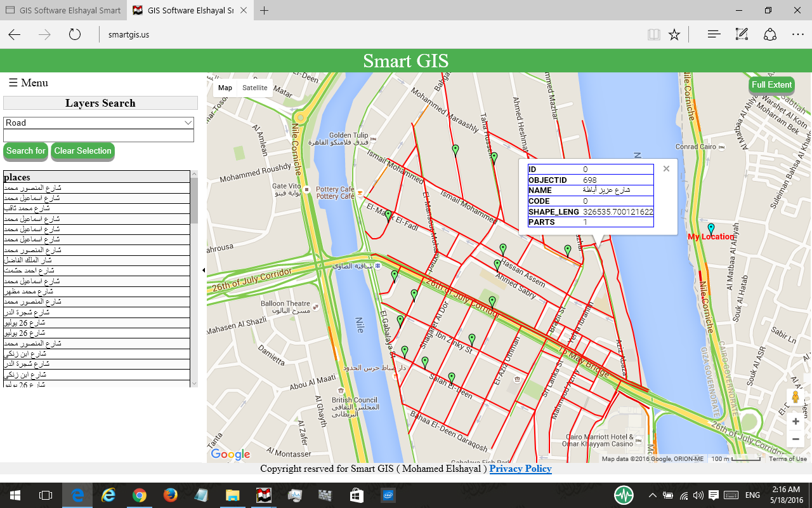
Task: Close the road info popup
Action: click(666, 169)
